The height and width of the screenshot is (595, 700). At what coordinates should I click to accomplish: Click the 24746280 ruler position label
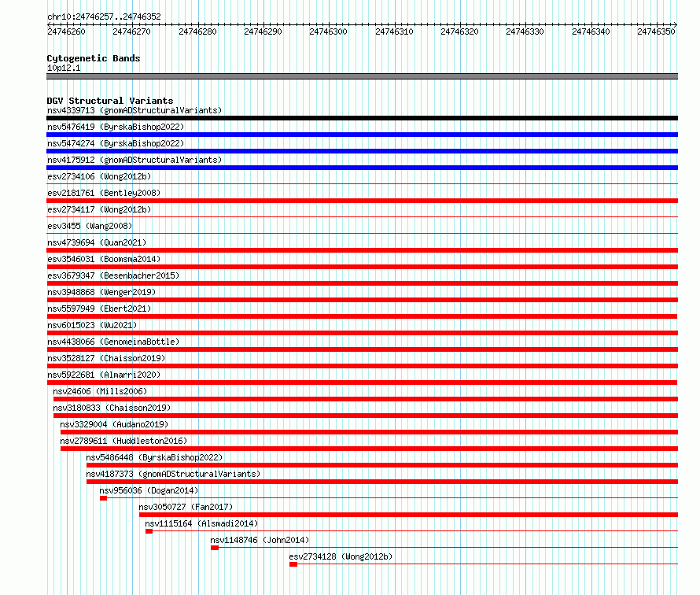[x=197, y=31]
